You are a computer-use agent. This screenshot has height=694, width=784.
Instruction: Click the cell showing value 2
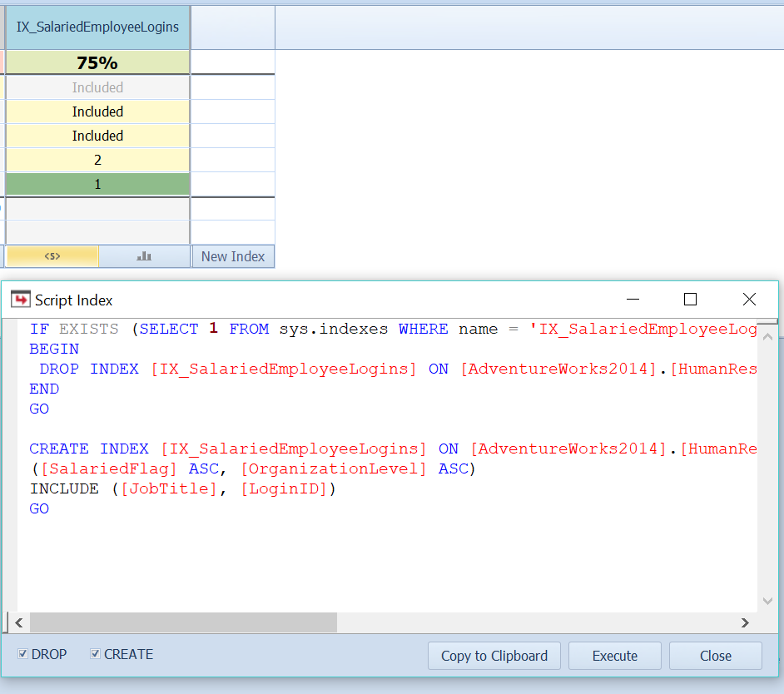pos(97,158)
